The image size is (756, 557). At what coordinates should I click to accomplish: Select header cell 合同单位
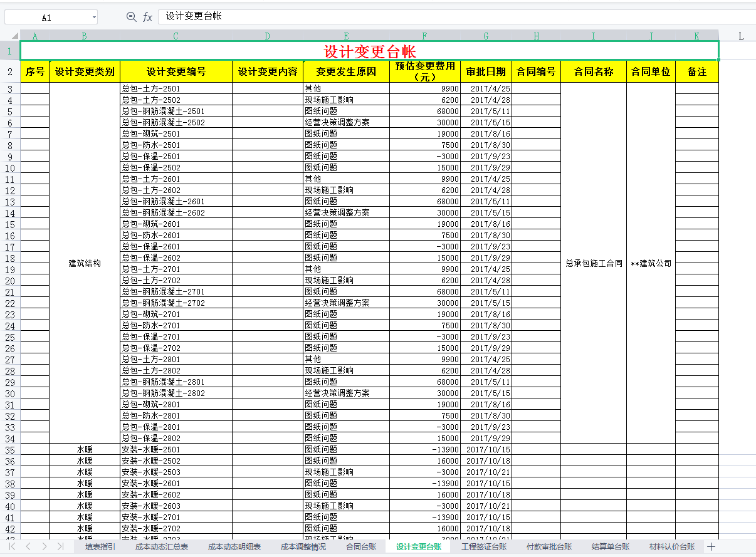651,71
